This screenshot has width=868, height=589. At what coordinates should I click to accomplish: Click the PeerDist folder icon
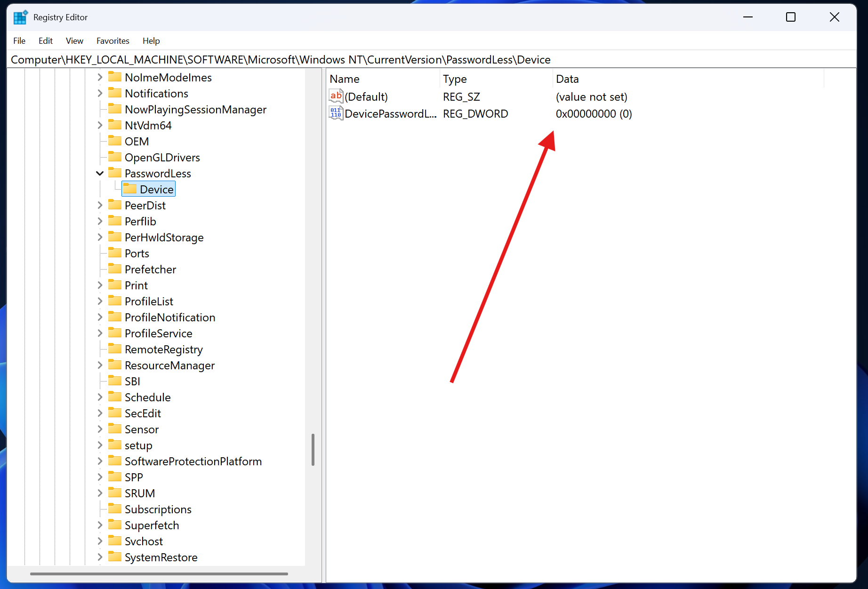coord(115,205)
